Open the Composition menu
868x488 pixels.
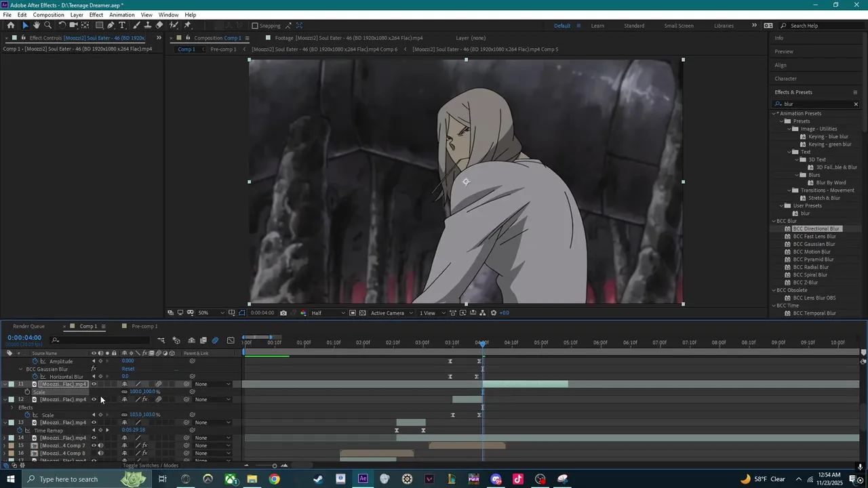click(x=48, y=15)
